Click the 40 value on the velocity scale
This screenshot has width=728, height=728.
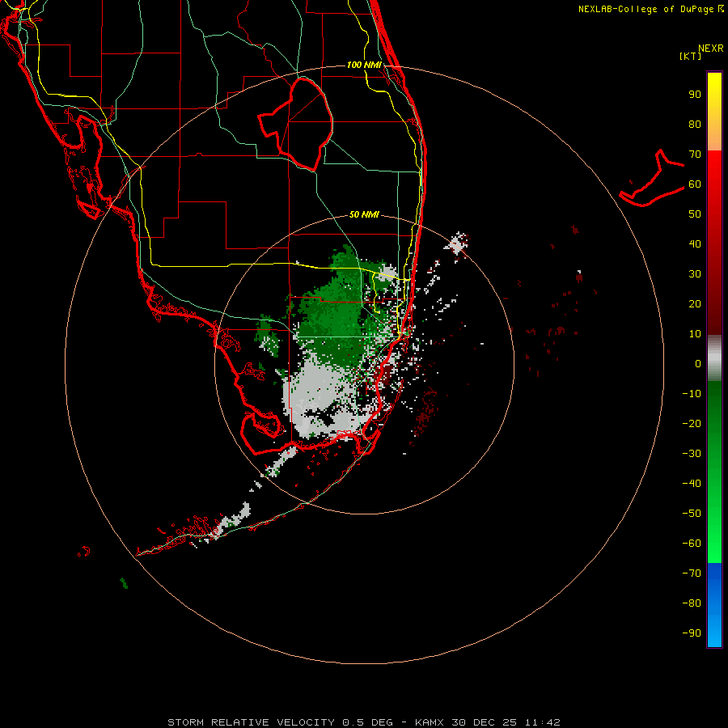(695, 244)
